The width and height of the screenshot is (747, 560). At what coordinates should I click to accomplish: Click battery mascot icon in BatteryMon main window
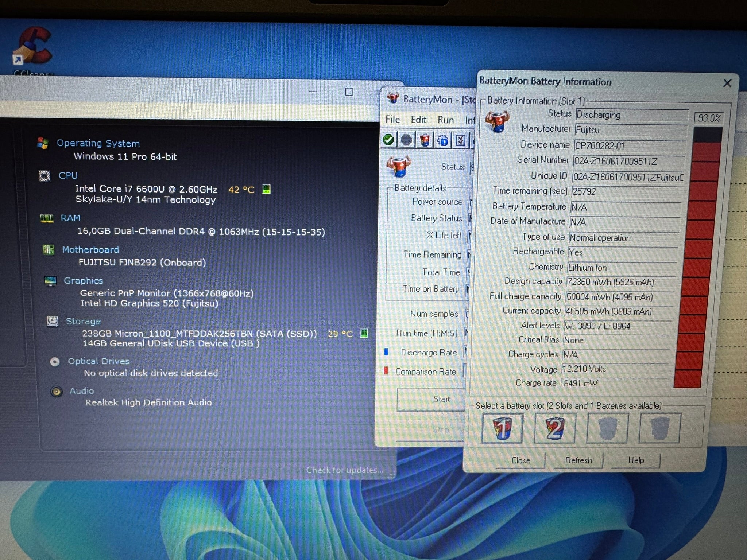[398, 167]
